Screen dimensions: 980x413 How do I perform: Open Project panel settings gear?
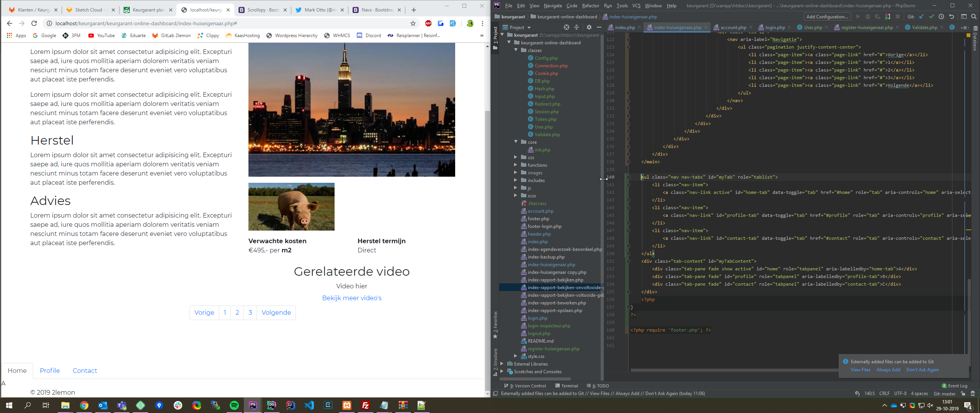click(589, 28)
